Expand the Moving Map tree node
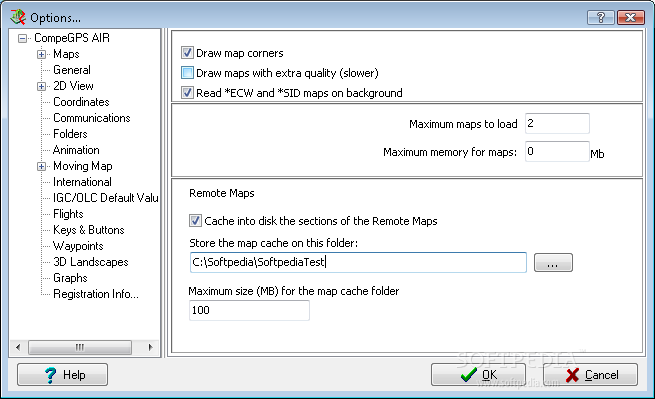The width and height of the screenshot is (655, 399). 41,166
